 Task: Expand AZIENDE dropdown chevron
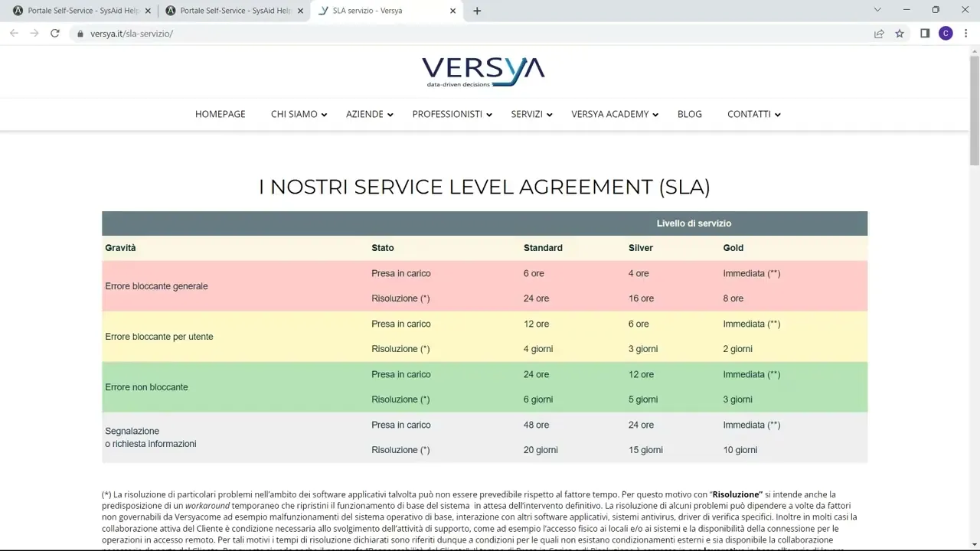(x=390, y=115)
